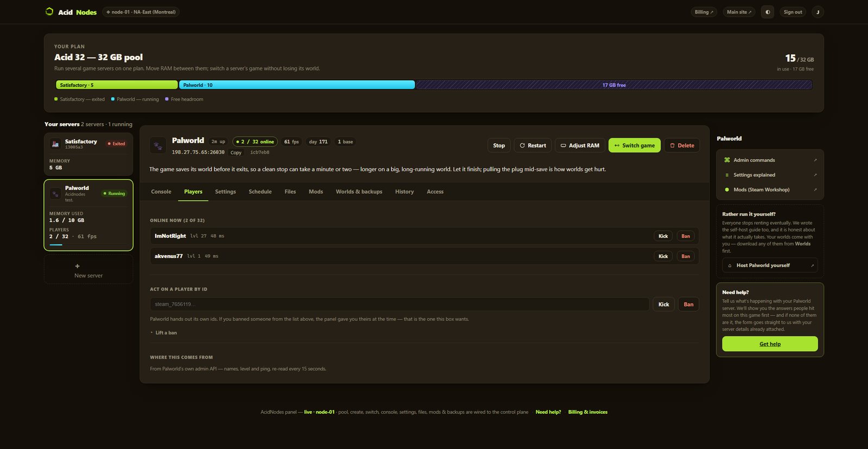The width and height of the screenshot is (868, 449).
Task: Click the Palworld paw icon in server list
Action: (55, 194)
